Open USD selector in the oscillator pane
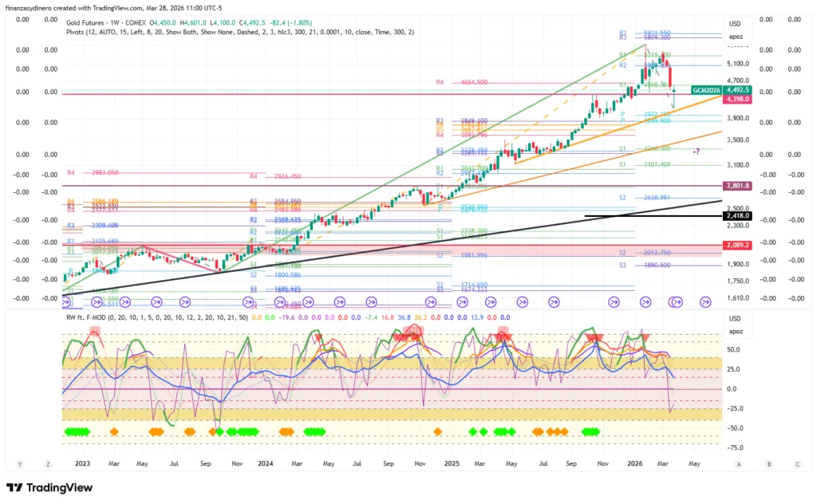Image resolution: width=817 pixels, height=504 pixels. [x=735, y=318]
